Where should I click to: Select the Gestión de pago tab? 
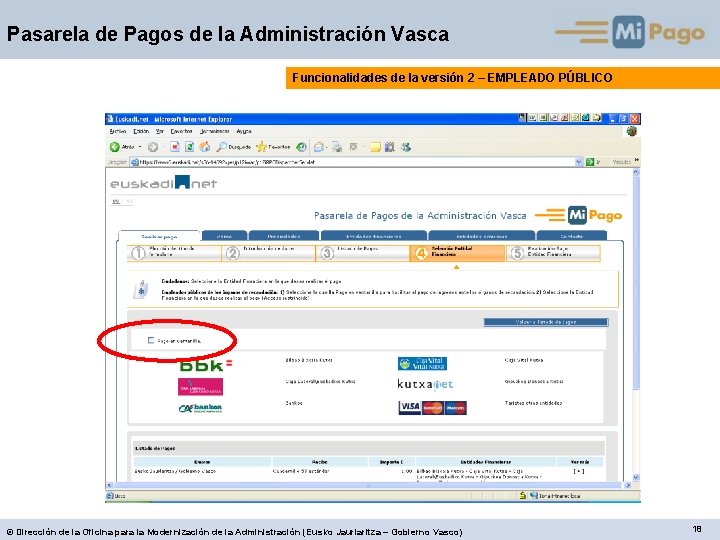coord(159,236)
